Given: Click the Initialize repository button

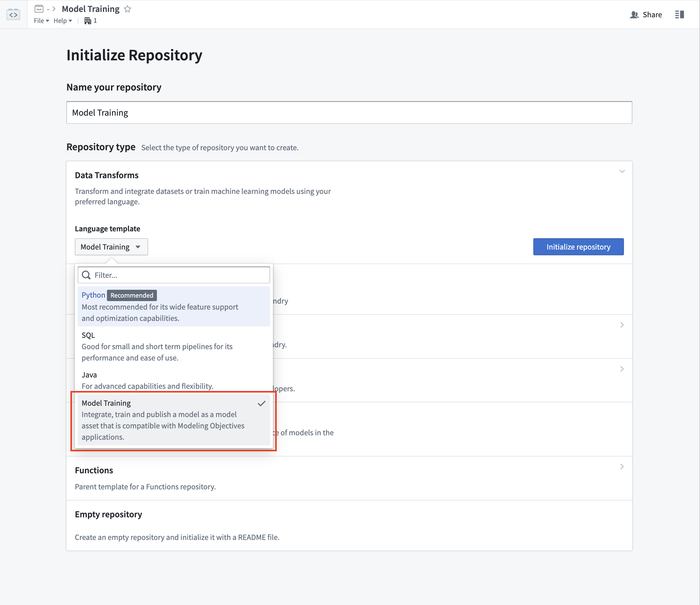Looking at the screenshot, I should pos(578,247).
